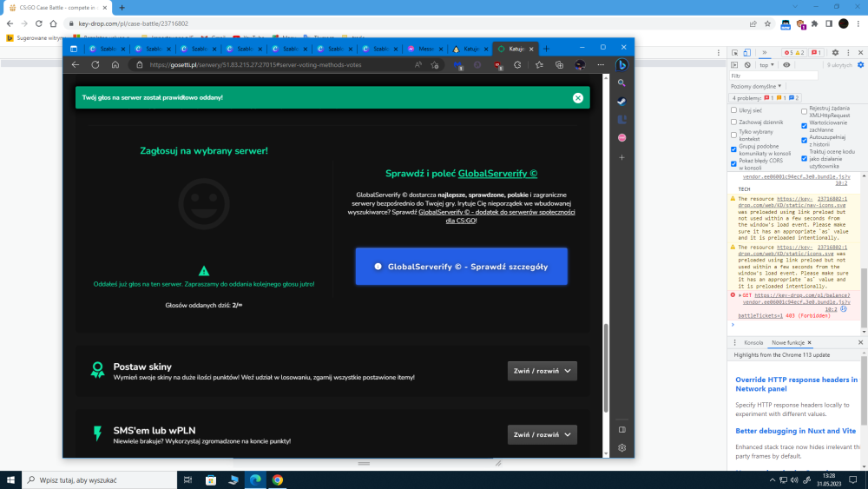Open Poziomy domyślne log levels dropdown

(x=756, y=86)
